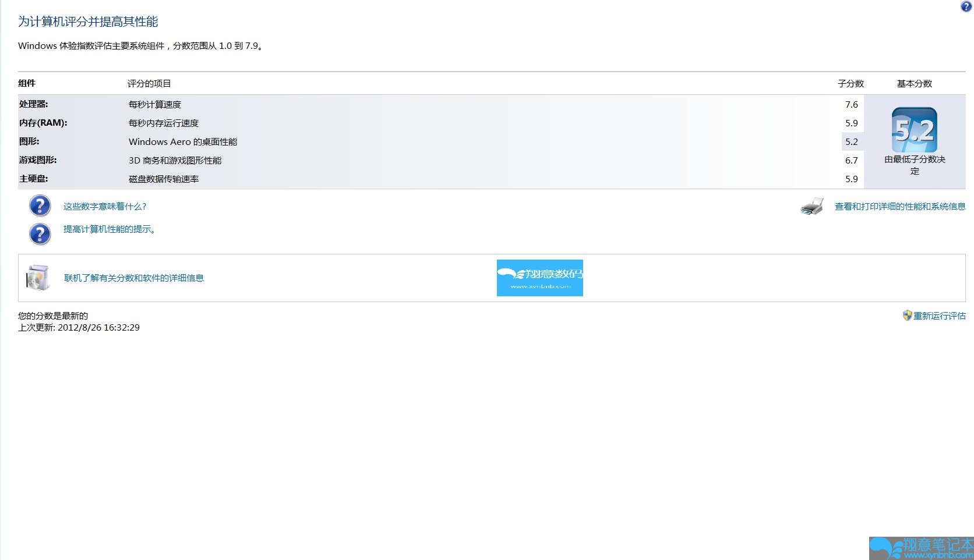
Task: Click the 5.2 base score badge
Action: [915, 130]
